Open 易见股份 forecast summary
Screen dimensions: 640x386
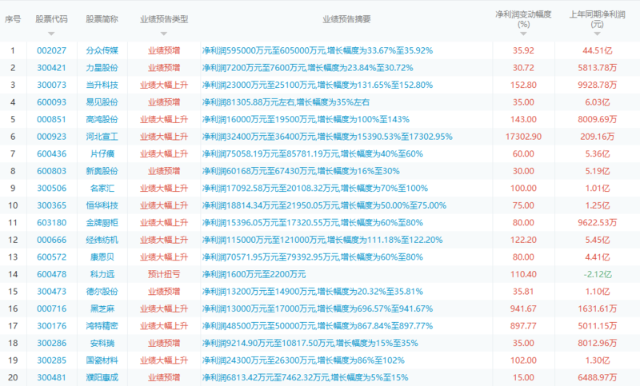[286, 102]
